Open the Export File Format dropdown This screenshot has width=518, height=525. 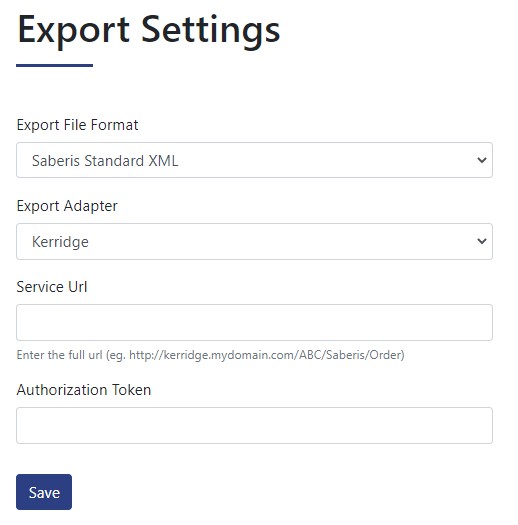tap(254, 160)
